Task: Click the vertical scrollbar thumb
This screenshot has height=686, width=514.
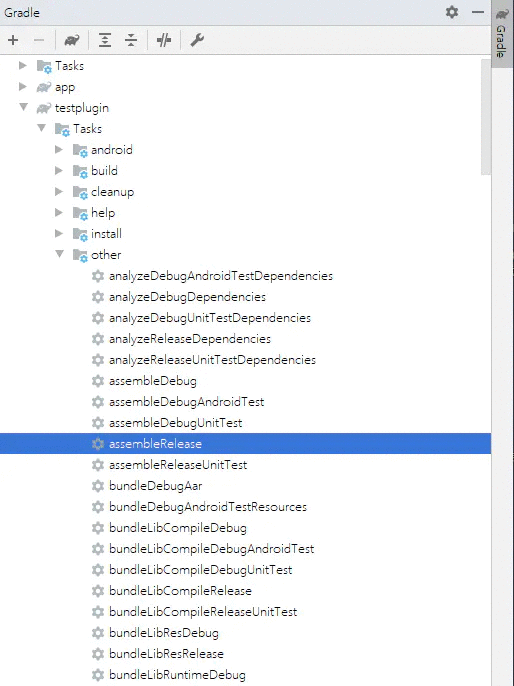Action: pos(486,117)
